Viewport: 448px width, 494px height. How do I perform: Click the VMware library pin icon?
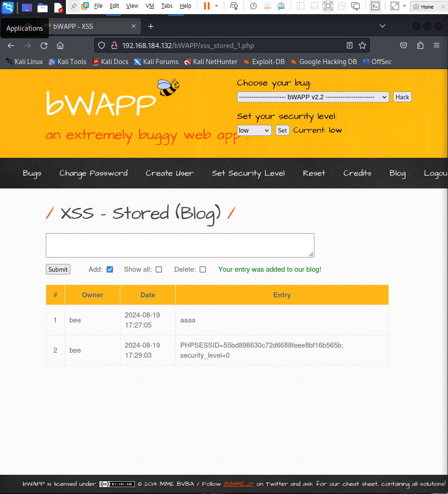click(74, 6)
